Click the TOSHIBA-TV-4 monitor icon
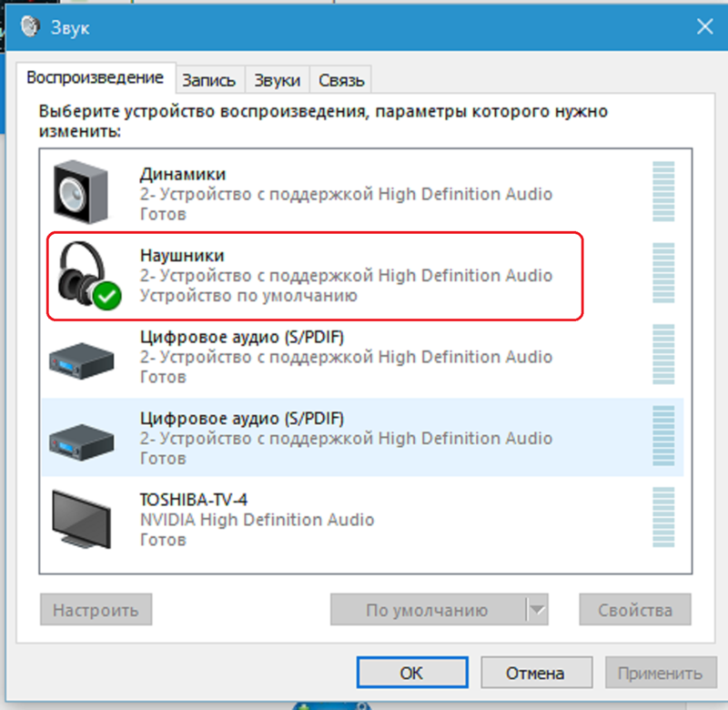728x710 pixels. [81, 519]
